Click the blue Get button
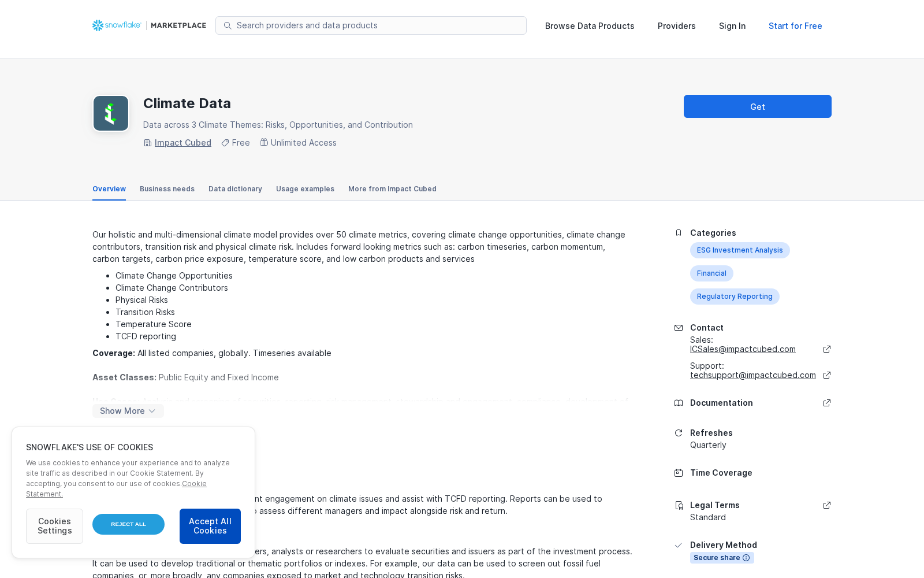This screenshot has width=924, height=578. [x=758, y=106]
